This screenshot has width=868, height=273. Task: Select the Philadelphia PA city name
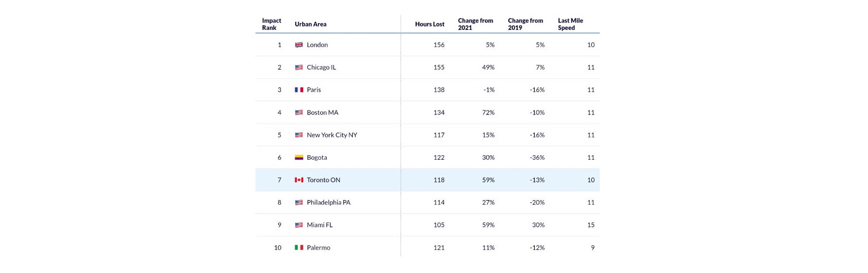[329, 202]
